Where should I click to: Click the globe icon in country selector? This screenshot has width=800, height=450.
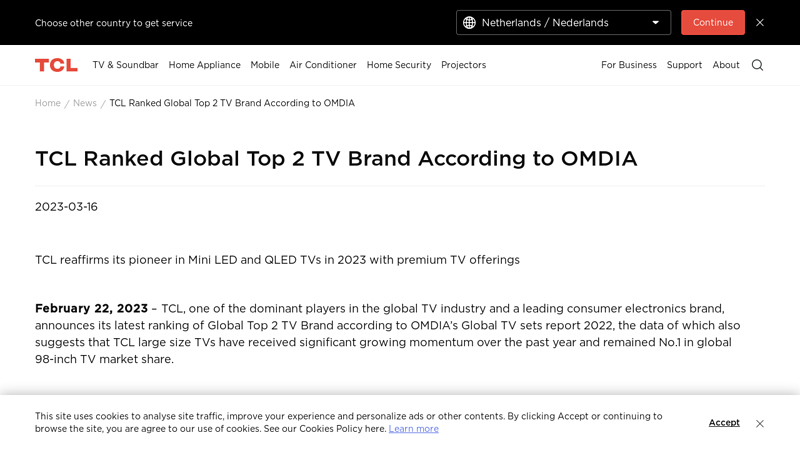pos(469,22)
